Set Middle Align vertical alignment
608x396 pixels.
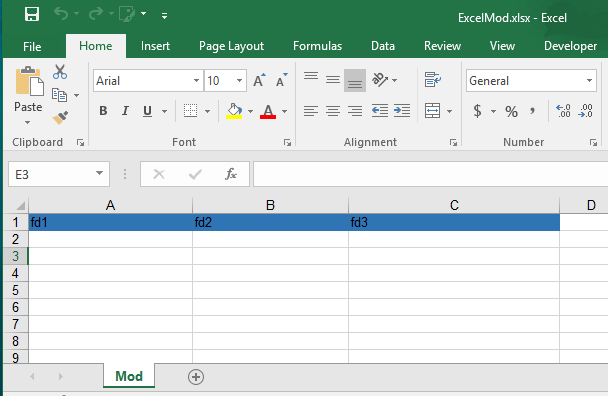point(333,80)
